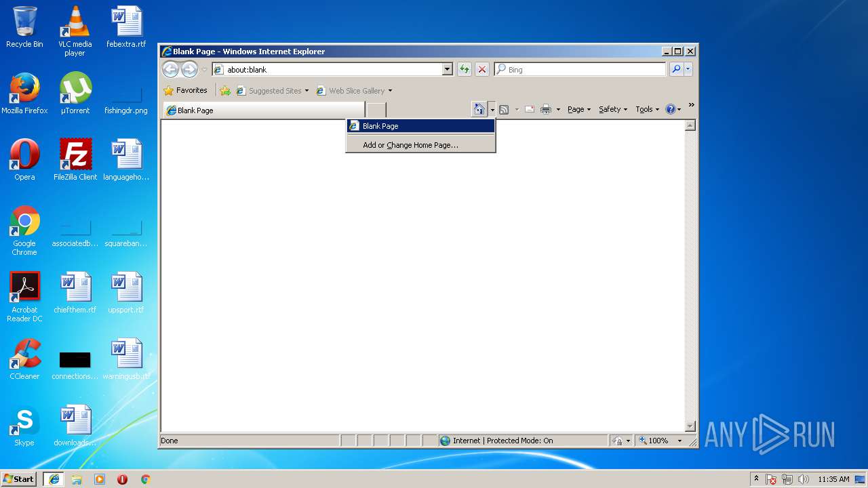Click the scrollbar down arrow
Image resolution: width=868 pixels, height=488 pixels.
point(690,426)
